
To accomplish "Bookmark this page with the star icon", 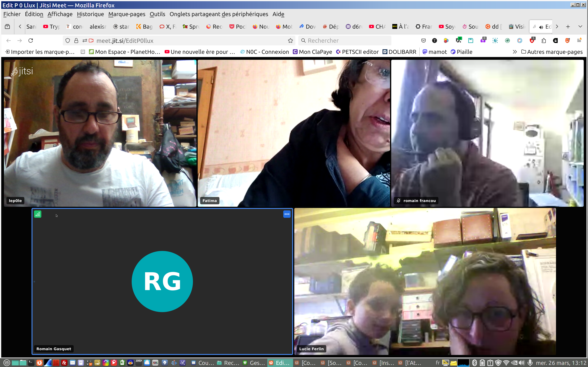I will click(x=290, y=41).
